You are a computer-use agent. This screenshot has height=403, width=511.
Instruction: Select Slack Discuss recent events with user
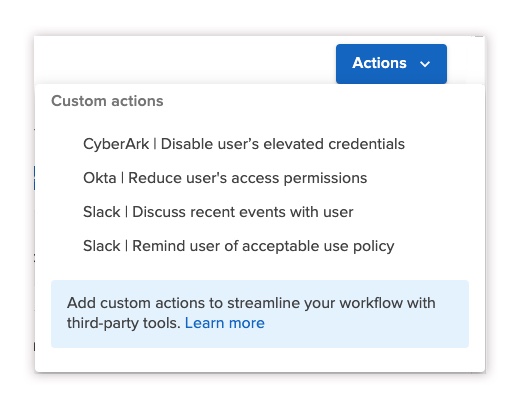tap(218, 212)
